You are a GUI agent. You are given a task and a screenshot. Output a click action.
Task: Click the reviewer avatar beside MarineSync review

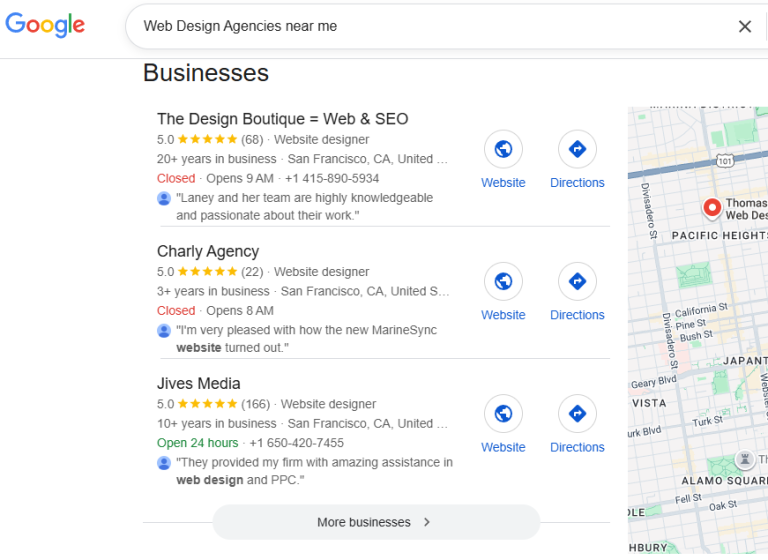[x=164, y=331]
